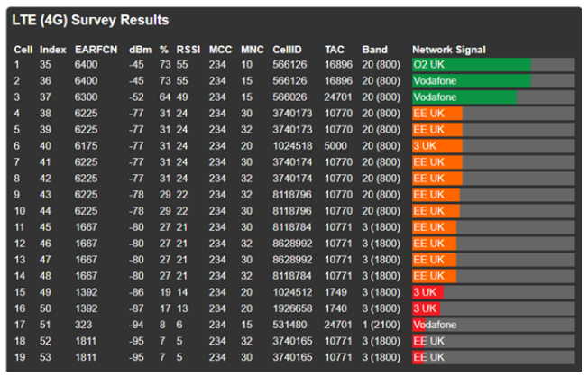The image size is (588, 377).
Task: Click CellID 1024512
Action: click(x=292, y=292)
